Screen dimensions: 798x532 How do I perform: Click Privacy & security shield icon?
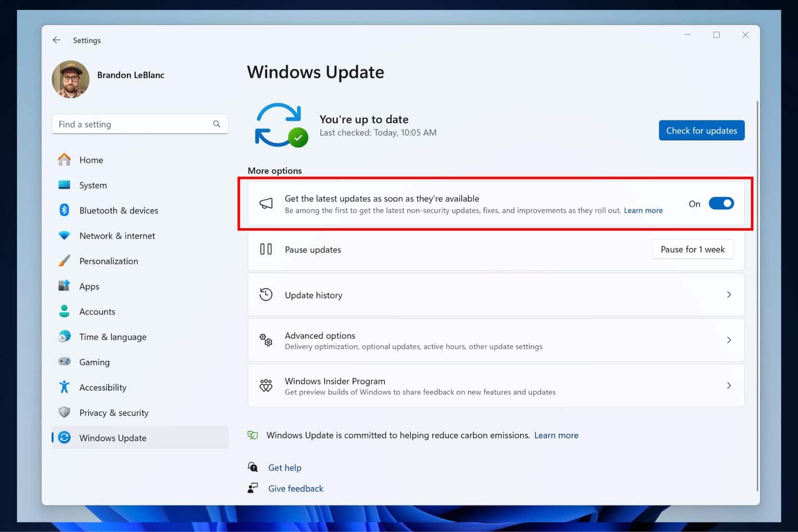point(64,412)
